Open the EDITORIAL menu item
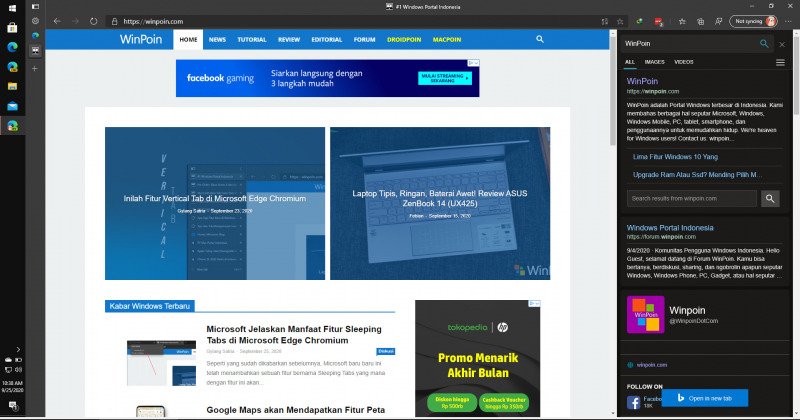 (327, 39)
